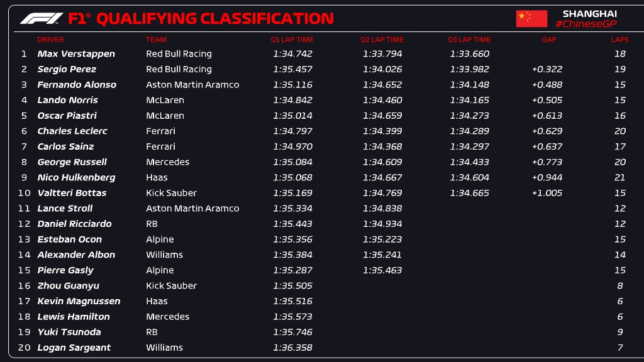Click Nico Hulkenberg's lap count 21
The width and height of the screenshot is (644, 362).
point(619,177)
